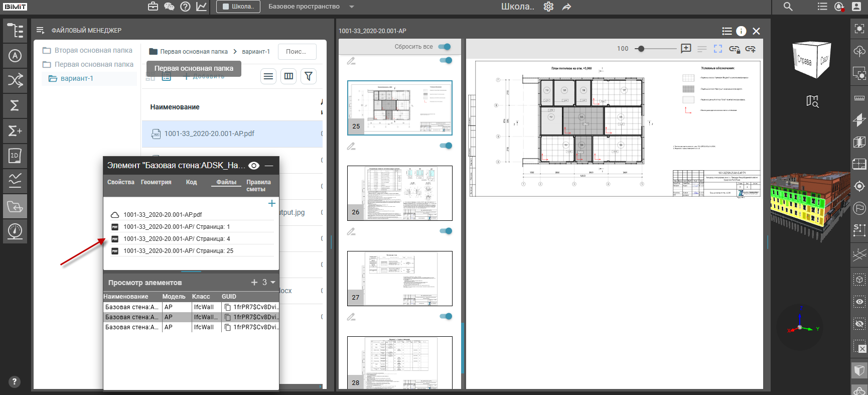Click the search magnifier in top bar
The height and width of the screenshot is (395, 868).
coord(788,7)
